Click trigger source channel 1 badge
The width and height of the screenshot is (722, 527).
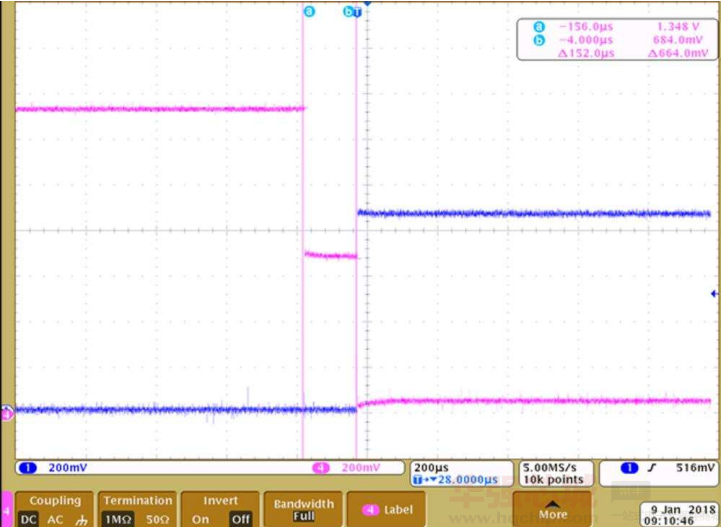pos(630,468)
